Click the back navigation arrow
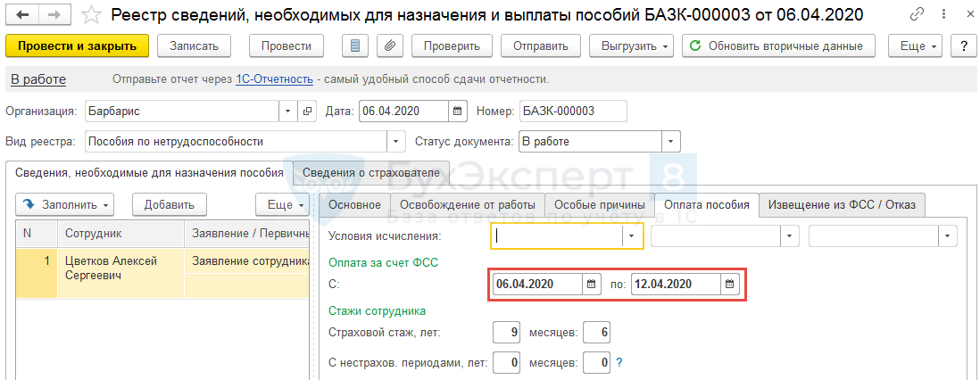This screenshot has width=980, height=380. [x=21, y=15]
